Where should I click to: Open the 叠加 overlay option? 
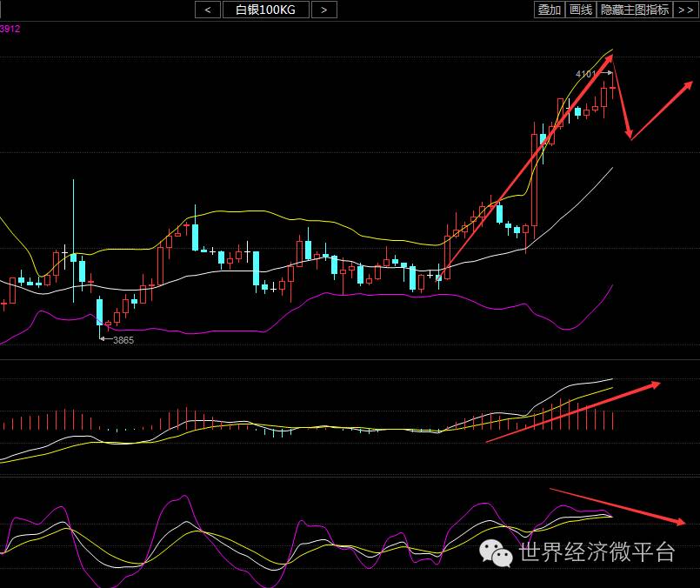pyautogui.click(x=550, y=10)
